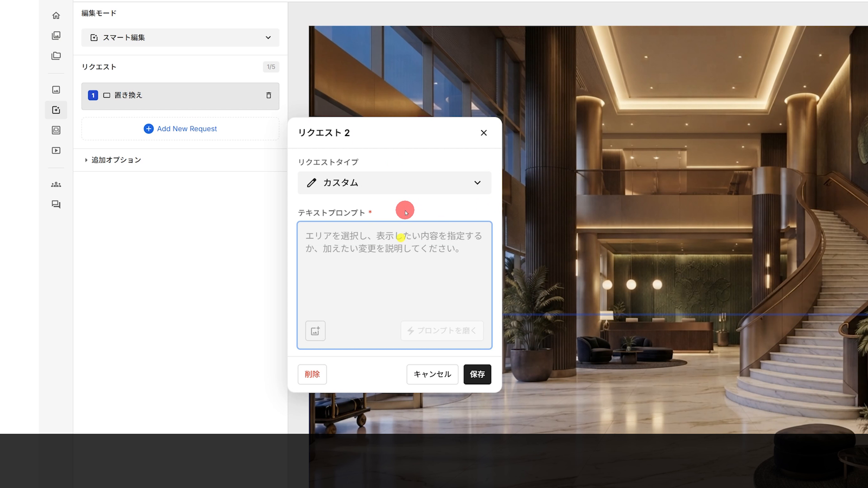
Task: Open the スマート編集 mode dropdown
Action: (180, 37)
